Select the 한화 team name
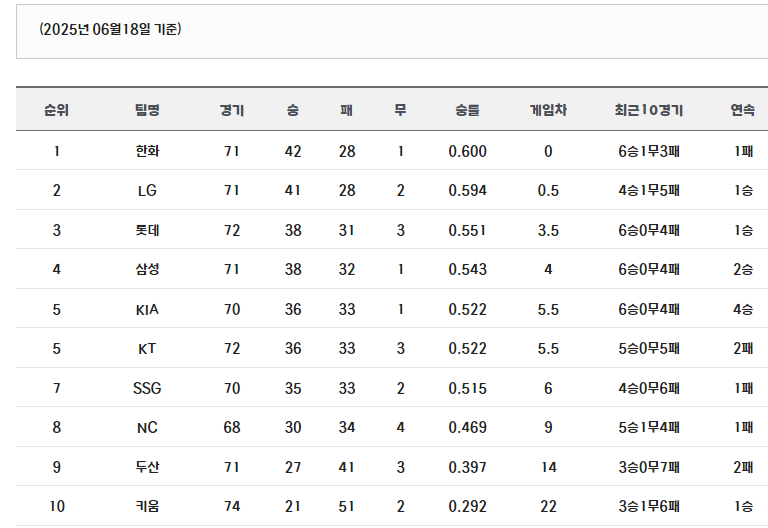 click(147, 151)
